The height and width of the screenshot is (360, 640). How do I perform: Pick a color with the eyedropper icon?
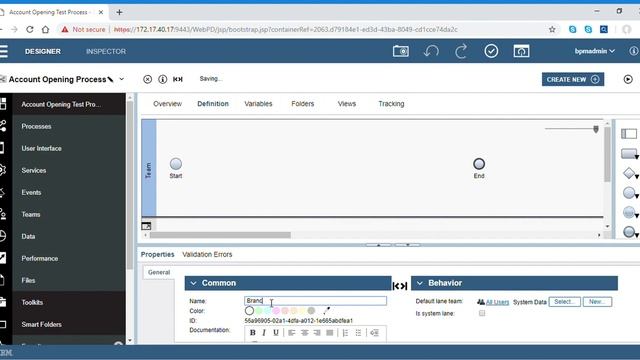[327, 311]
